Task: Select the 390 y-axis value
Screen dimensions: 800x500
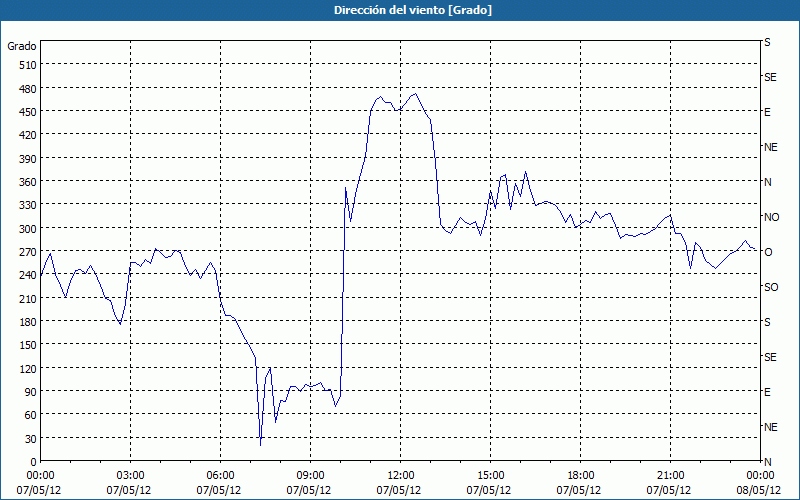Action: (x=29, y=159)
